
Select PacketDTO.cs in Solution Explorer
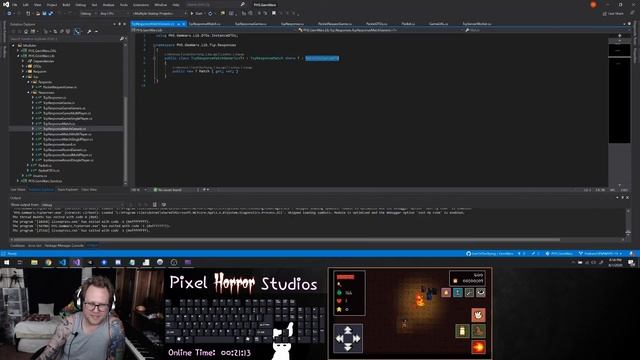click(x=49, y=170)
